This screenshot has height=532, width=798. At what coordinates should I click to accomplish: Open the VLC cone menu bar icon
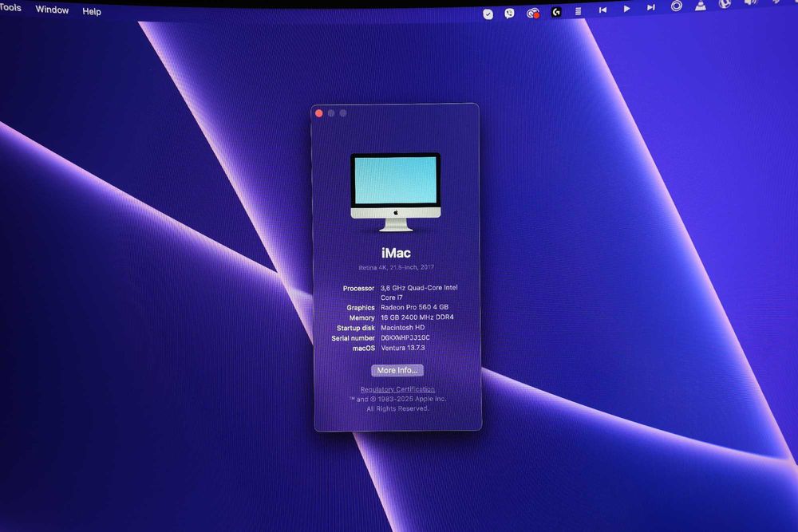tap(701, 6)
